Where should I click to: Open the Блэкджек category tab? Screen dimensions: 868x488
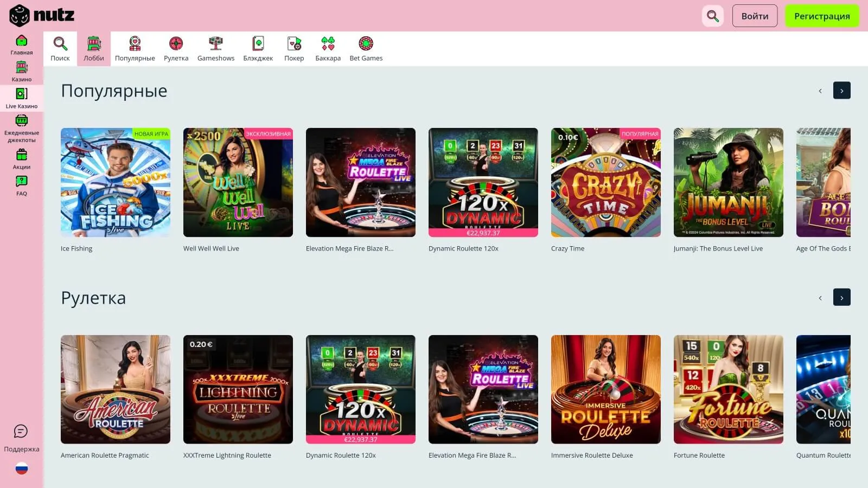pyautogui.click(x=258, y=49)
